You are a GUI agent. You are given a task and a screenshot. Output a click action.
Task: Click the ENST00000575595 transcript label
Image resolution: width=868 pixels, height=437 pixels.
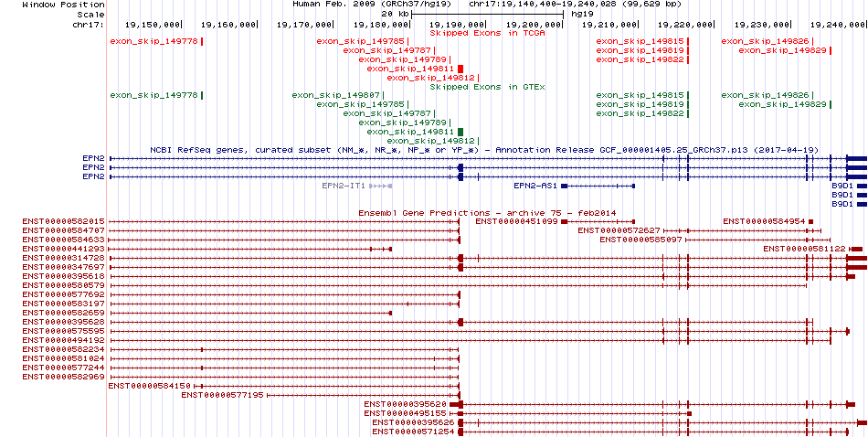[64, 331]
